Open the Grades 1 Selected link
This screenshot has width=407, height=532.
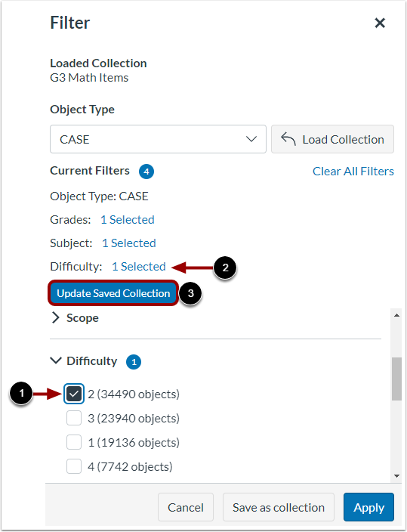128,219
